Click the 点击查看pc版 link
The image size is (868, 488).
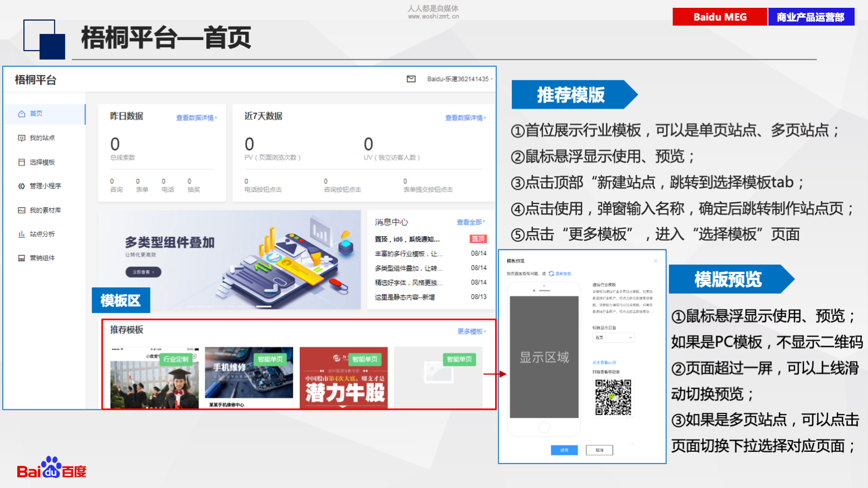point(604,363)
